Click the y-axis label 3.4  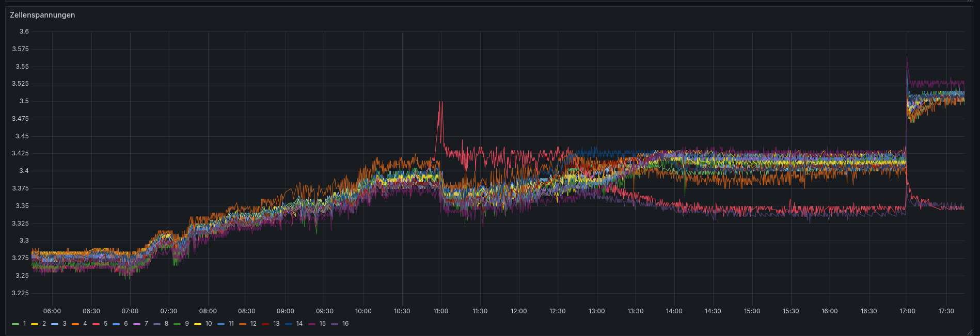pos(24,171)
